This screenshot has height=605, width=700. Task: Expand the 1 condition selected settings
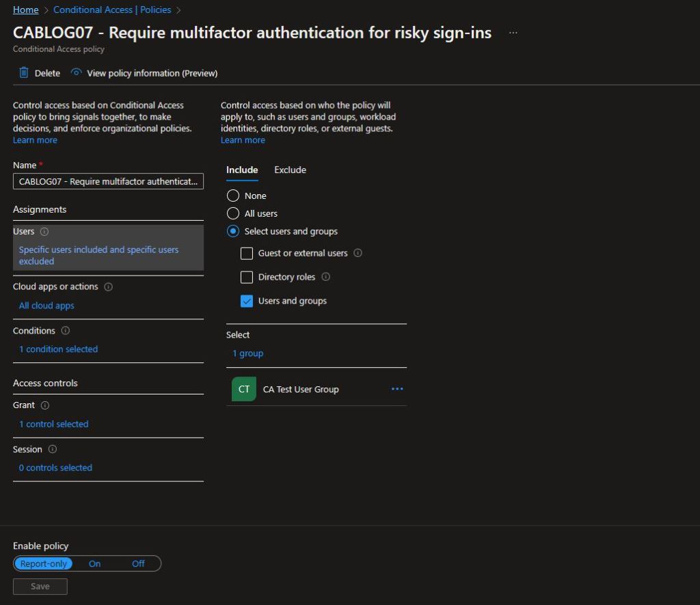click(58, 349)
